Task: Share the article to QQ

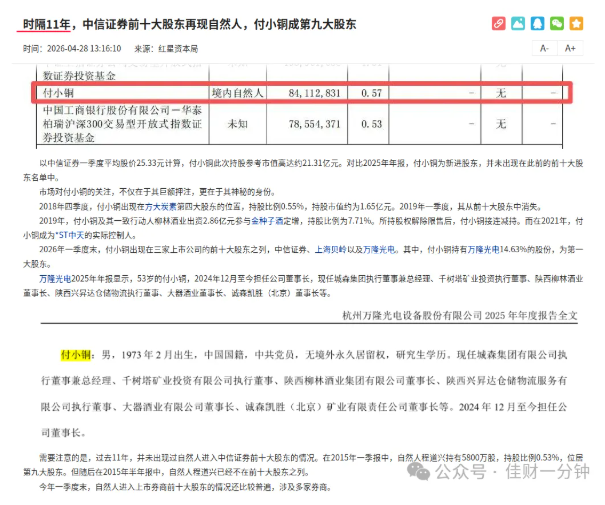Action: click(537, 24)
